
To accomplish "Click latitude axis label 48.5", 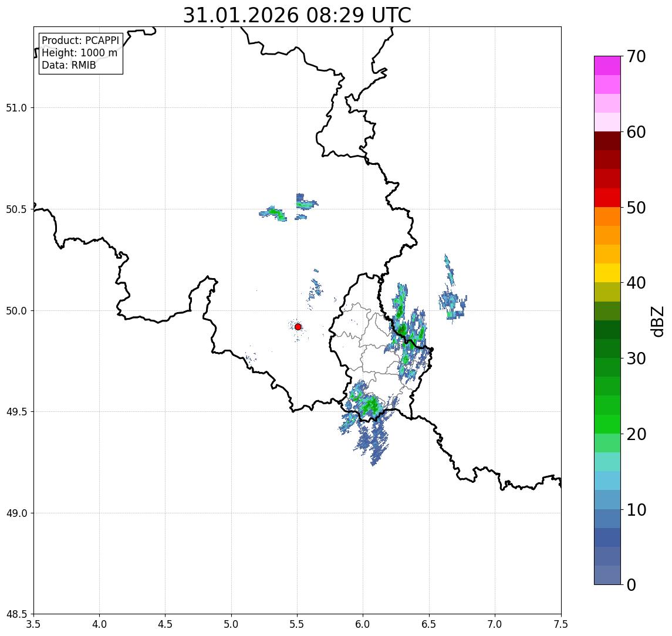I will tap(16, 614).
